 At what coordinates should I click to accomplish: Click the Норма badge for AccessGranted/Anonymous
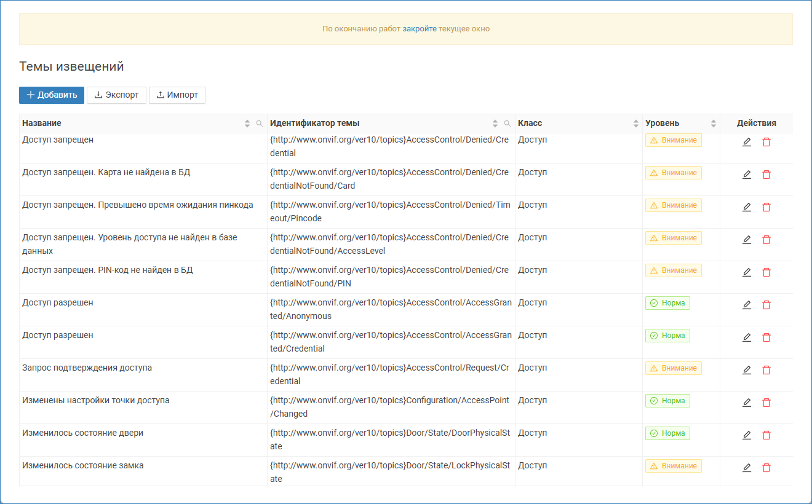(667, 303)
